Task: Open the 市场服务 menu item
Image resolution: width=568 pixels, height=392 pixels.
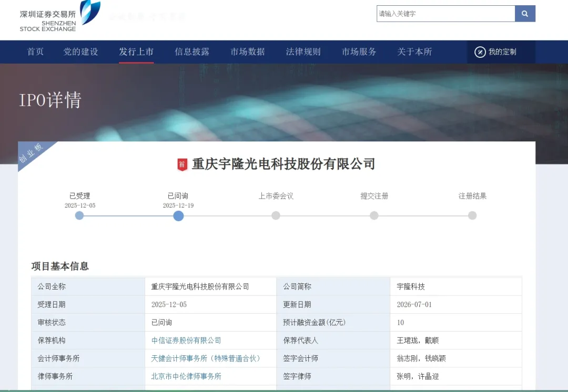Action: 359,52
